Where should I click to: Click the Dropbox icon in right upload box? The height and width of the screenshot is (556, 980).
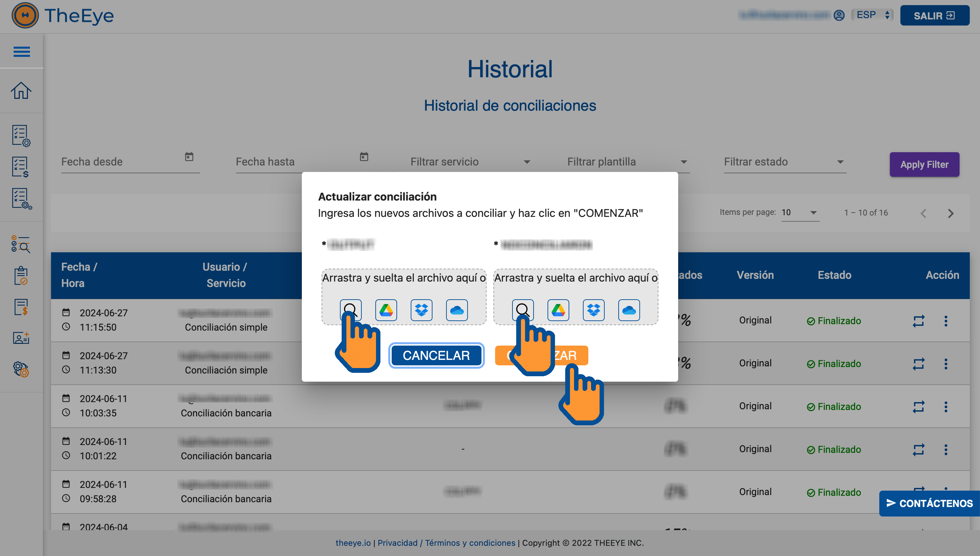(x=593, y=310)
